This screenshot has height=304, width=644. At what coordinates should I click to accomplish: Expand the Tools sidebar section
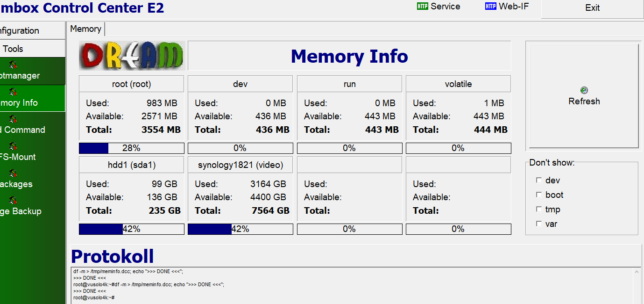tap(28, 49)
